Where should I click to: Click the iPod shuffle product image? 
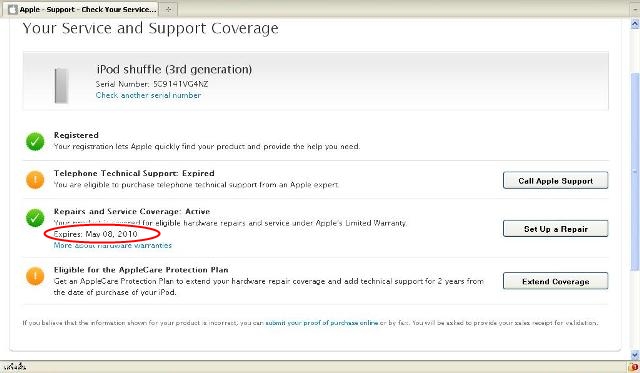pyautogui.click(x=61, y=85)
